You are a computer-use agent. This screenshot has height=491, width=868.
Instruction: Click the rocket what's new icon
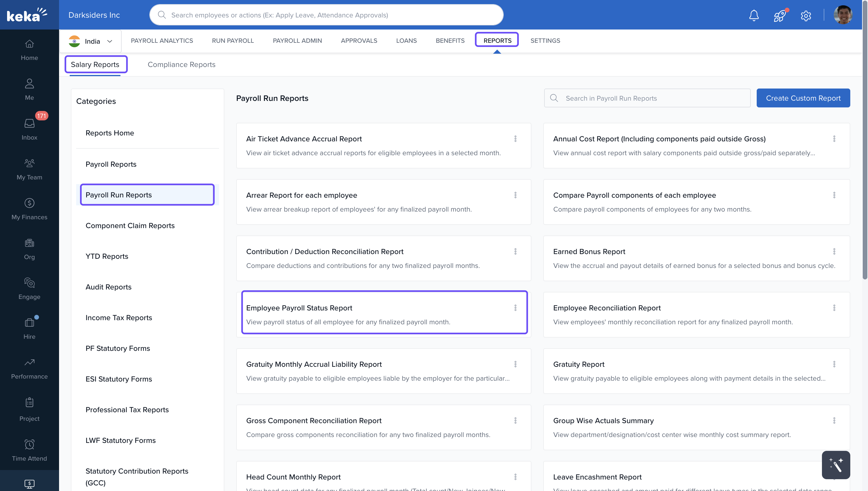tap(780, 16)
